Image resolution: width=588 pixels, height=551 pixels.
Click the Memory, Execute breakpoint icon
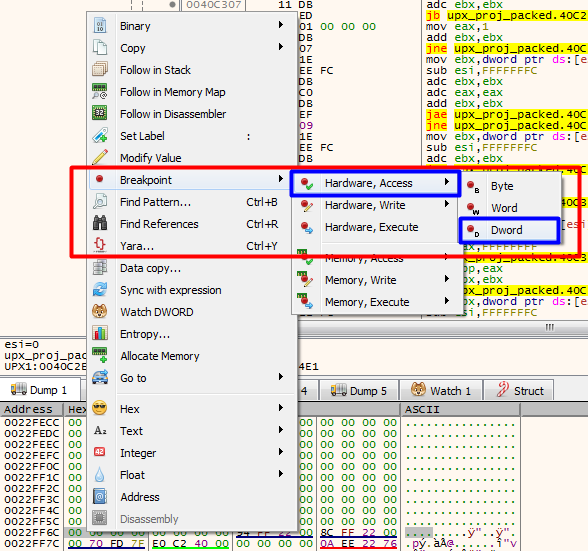[305, 301]
